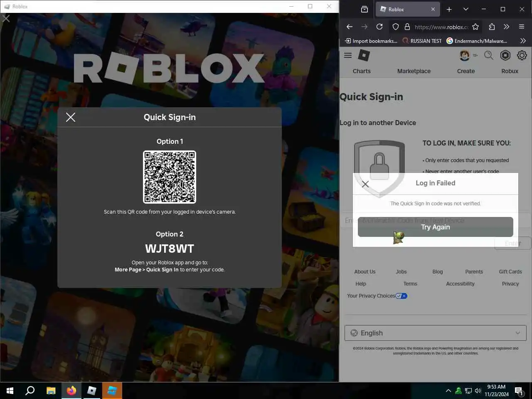Close the Roblox app overlay with top-left X
Screen dimensions: 532x399
(6, 18)
